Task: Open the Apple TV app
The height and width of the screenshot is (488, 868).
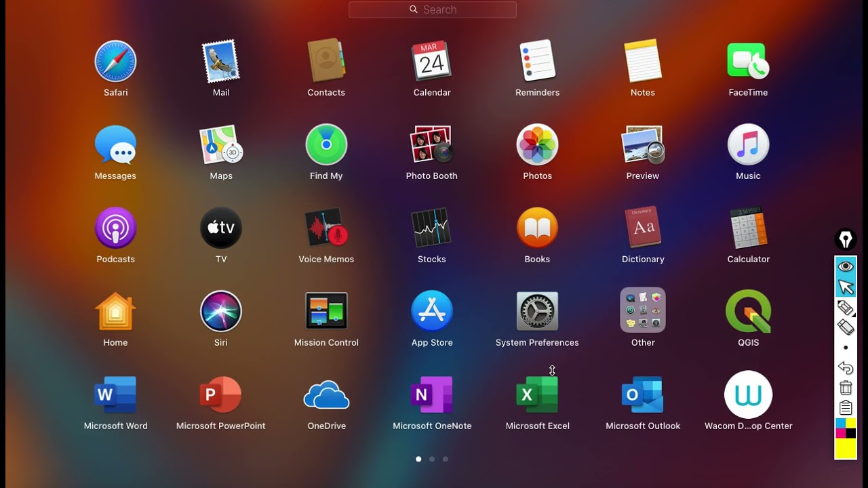Action: pos(221,228)
